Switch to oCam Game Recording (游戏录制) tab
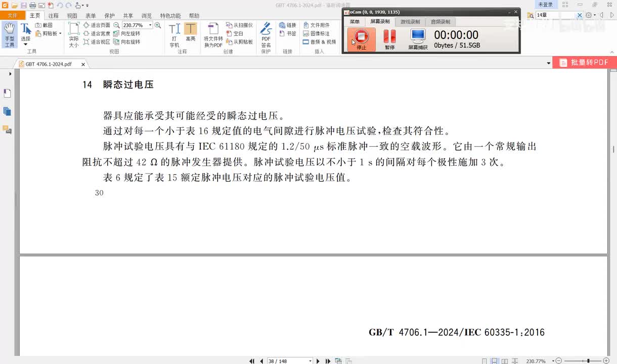This screenshot has width=617, height=364. [x=410, y=22]
